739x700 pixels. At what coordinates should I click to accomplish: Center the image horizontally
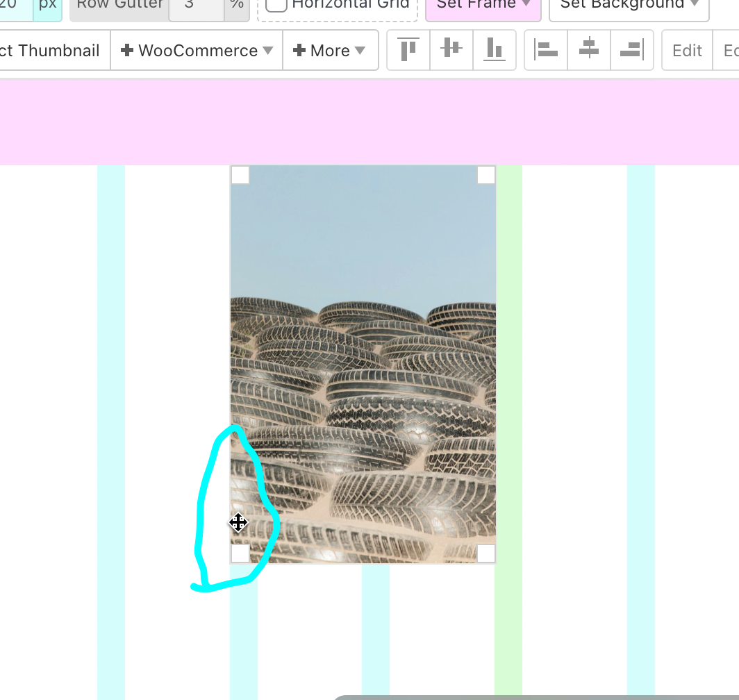point(588,50)
